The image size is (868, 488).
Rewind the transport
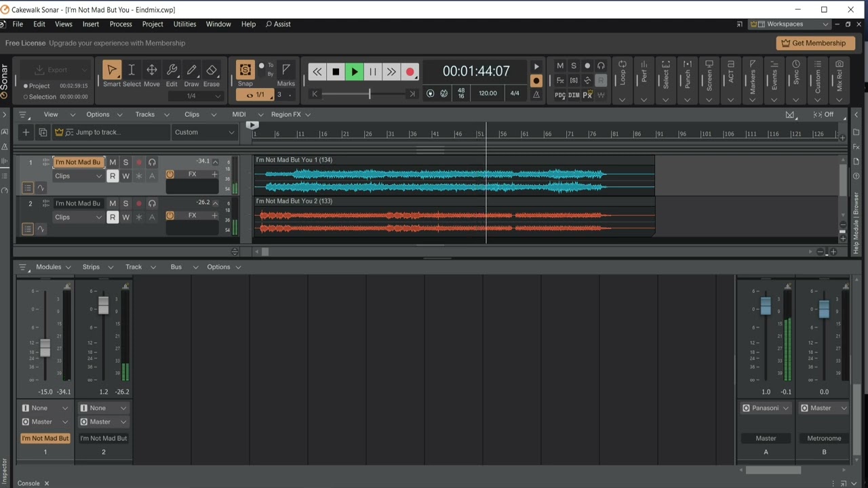pyautogui.click(x=317, y=72)
